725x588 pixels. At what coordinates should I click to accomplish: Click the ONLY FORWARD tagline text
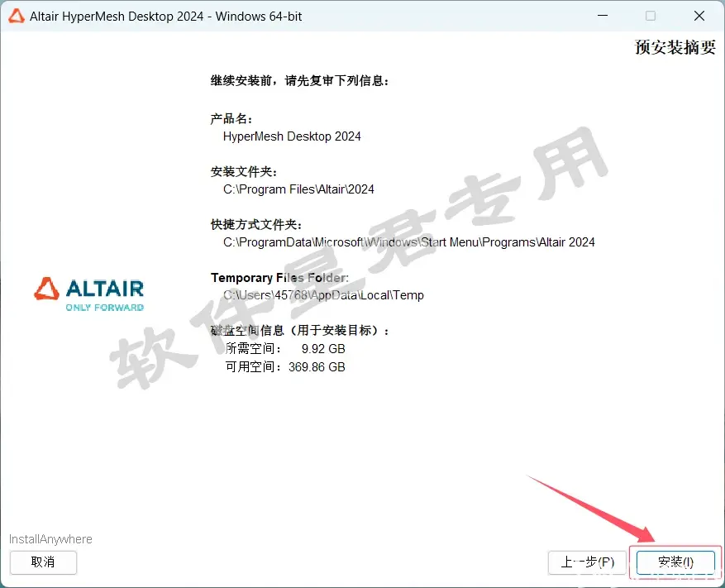[x=104, y=308]
